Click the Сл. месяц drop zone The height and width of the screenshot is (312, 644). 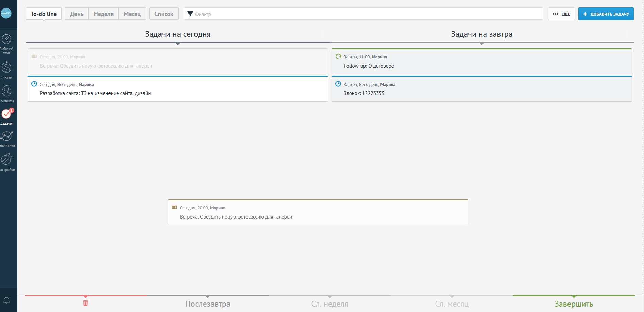click(x=452, y=304)
